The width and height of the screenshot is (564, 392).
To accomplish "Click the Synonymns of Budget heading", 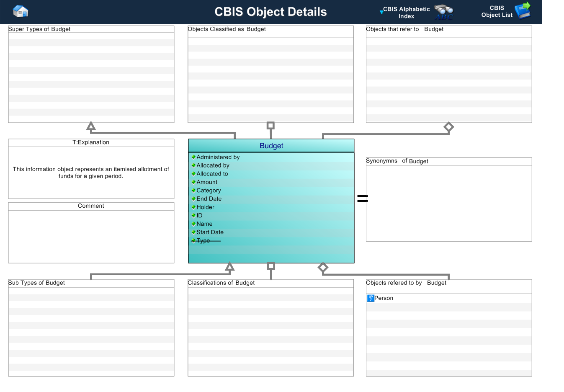I will click(397, 161).
